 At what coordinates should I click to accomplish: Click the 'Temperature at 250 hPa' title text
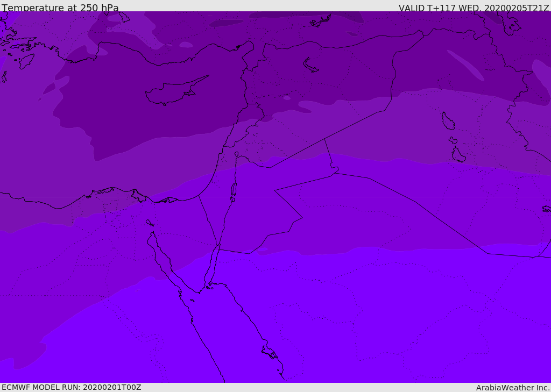[x=60, y=8]
